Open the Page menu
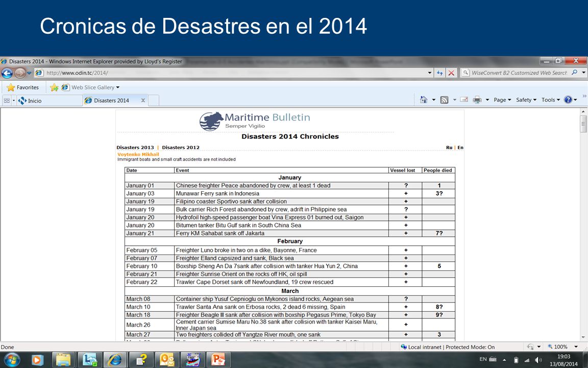Screen dimensions: 588x368 click(x=502, y=100)
